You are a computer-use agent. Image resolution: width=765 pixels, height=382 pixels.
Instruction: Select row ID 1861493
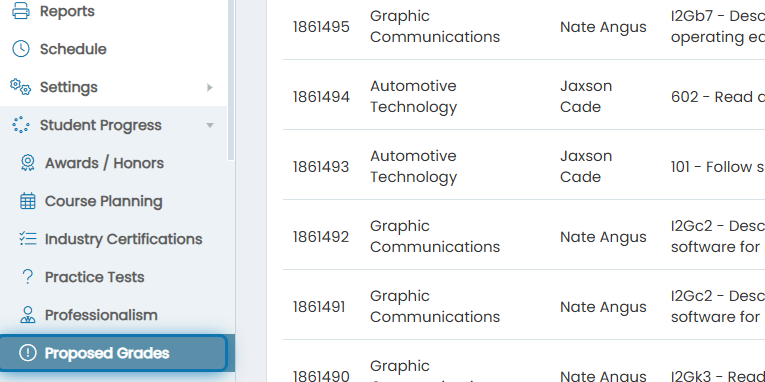click(x=321, y=167)
